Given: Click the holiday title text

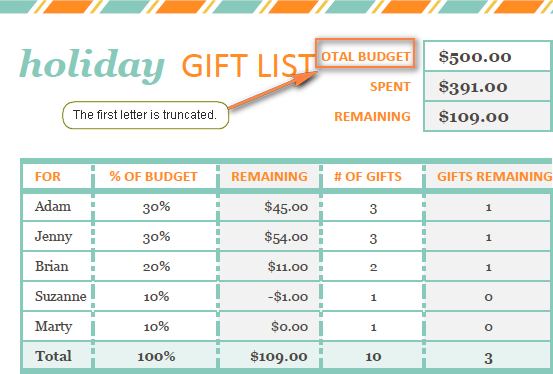Looking at the screenshot, I should (92, 65).
